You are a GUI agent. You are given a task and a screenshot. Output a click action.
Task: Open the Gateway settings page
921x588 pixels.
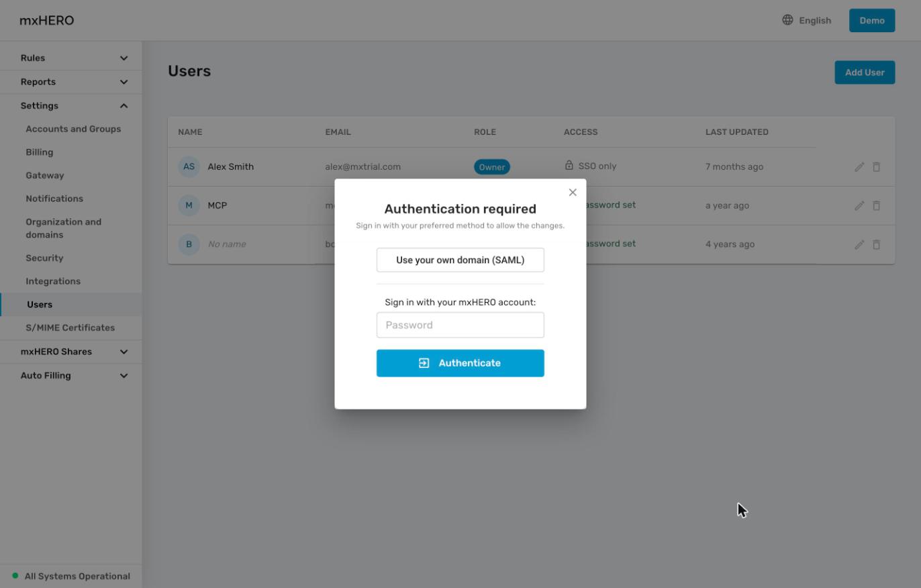[44, 175]
